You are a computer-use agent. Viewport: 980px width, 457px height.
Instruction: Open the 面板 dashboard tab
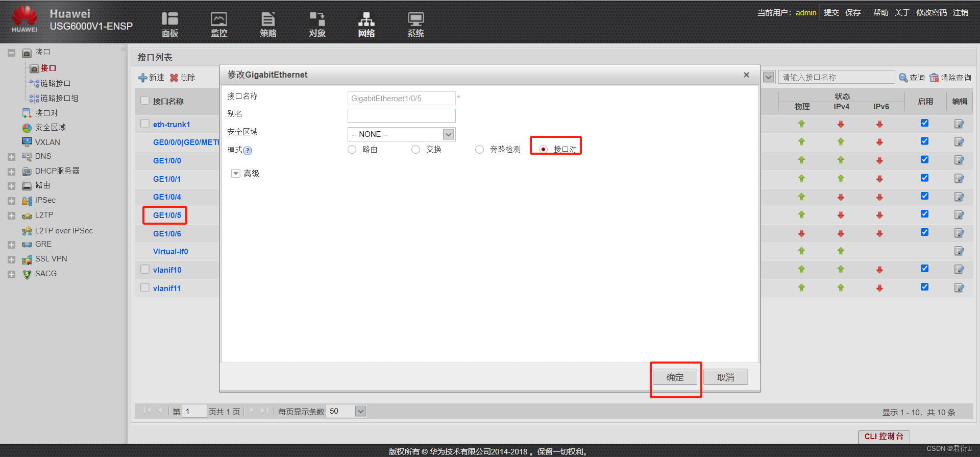point(170,25)
